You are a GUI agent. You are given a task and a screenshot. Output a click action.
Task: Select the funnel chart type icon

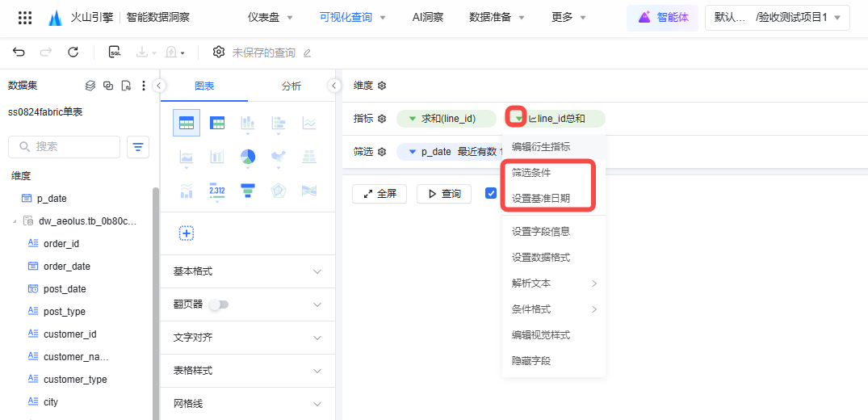click(x=248, y=191)
